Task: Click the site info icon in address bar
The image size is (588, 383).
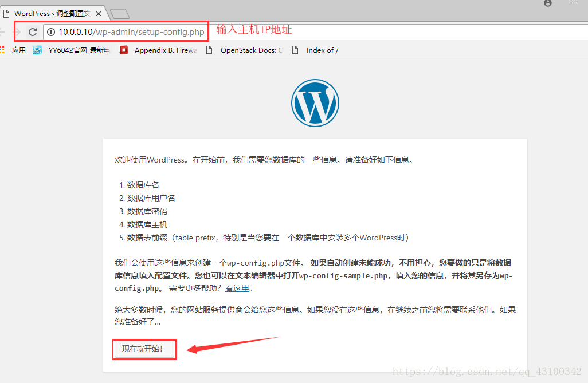Action: pyautogui.click(x=51, y=32)
